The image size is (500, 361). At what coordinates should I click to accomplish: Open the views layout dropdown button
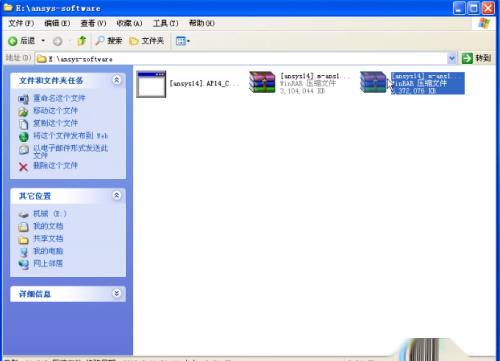click(183, 41)
